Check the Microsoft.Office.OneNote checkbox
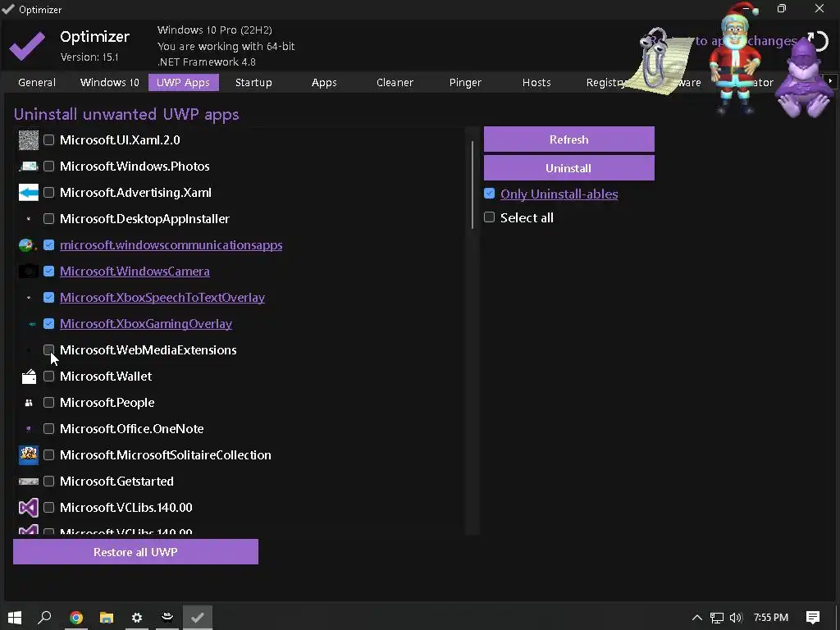Viewport: 840px width, 630px height. tap(48, 428)
